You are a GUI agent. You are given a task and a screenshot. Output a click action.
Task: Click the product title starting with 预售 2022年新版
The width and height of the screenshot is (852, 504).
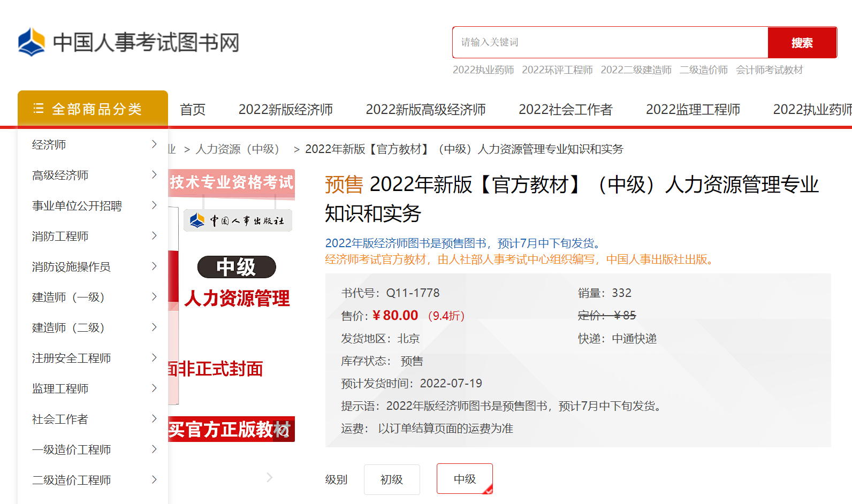click(x=572, y=199)
